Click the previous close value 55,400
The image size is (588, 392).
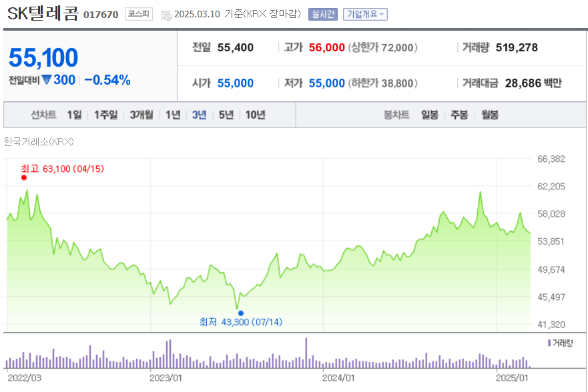236,47
